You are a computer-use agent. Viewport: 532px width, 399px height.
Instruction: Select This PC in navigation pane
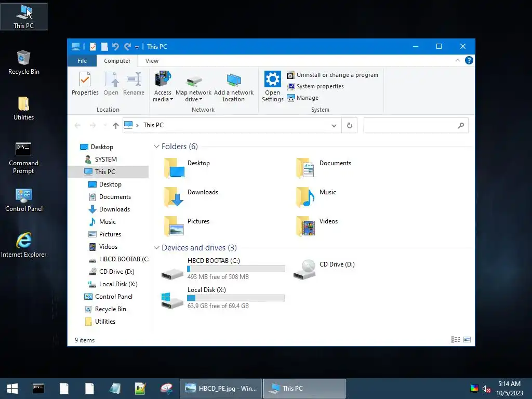click(x=108, y=171)
